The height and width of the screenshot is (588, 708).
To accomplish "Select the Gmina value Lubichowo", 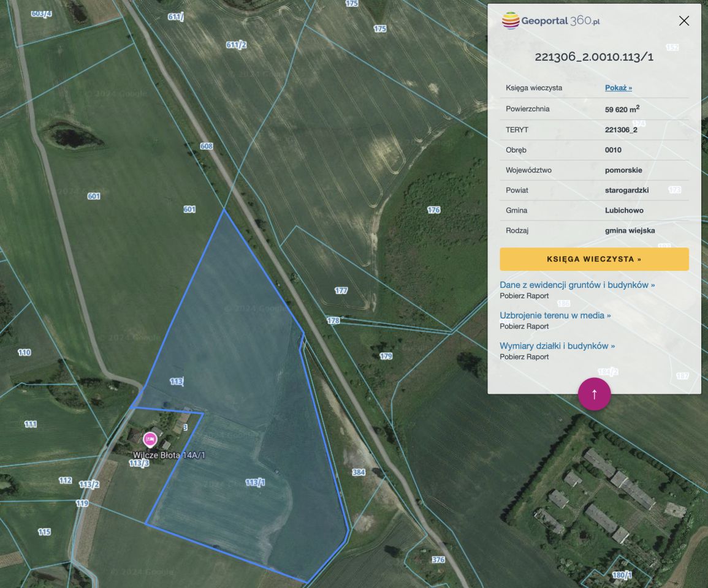I will pos(624,210).
